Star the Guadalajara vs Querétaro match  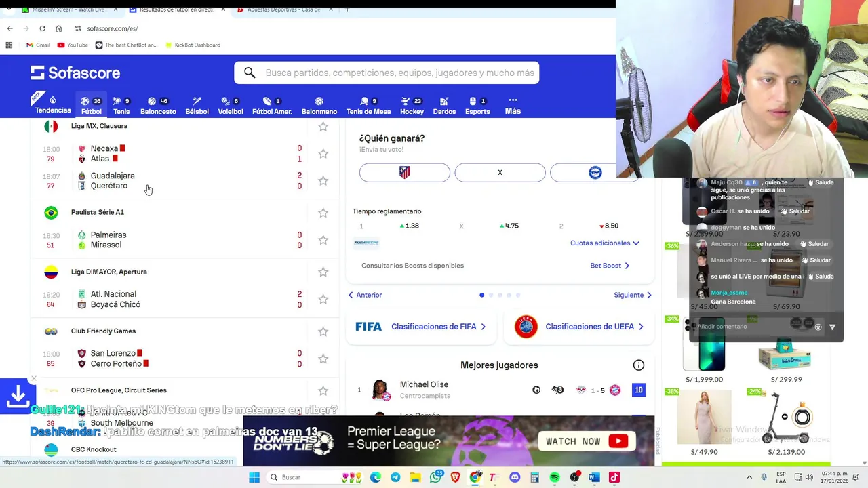tap(323, 181)
